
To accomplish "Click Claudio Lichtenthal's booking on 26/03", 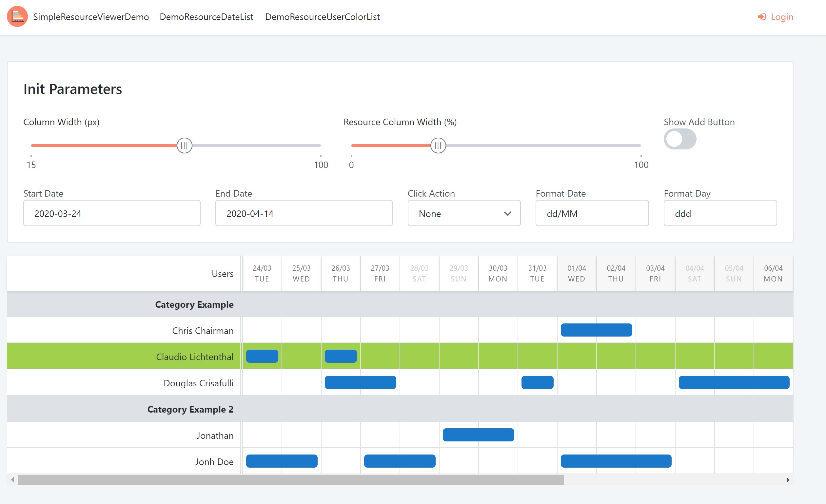I will 341,356.
